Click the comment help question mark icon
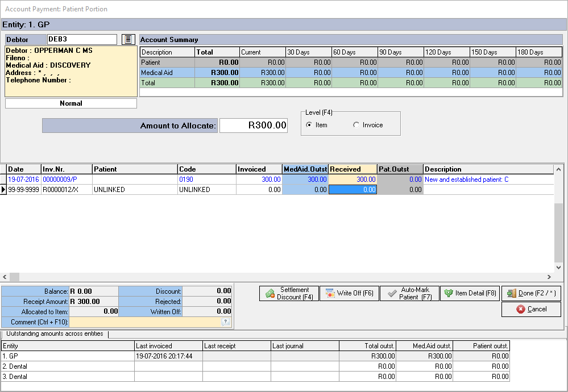 pos(226,322)
